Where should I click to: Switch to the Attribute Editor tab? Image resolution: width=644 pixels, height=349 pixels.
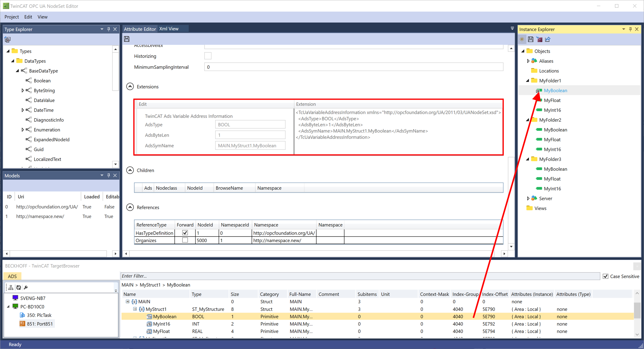[x=140, y=29]
